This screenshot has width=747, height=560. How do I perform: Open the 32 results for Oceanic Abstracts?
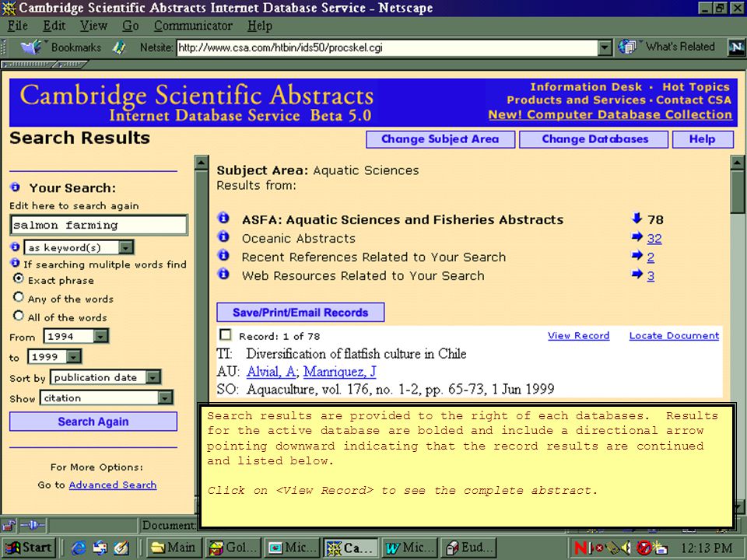coord(654,238)
